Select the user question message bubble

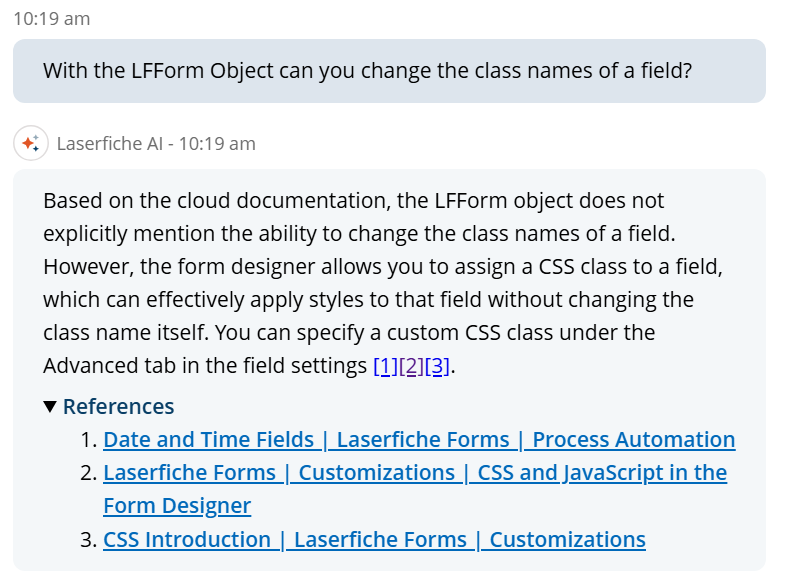click(389, 71)
